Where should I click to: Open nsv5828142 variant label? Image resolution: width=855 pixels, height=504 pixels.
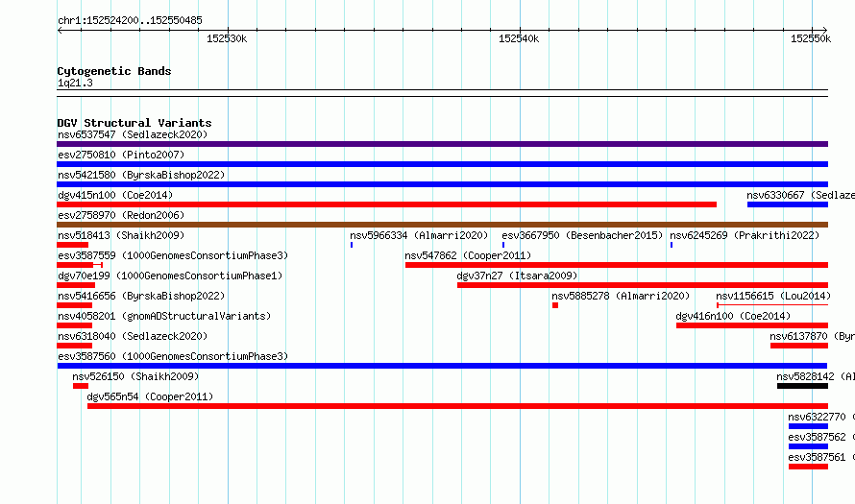coord(816,376)
